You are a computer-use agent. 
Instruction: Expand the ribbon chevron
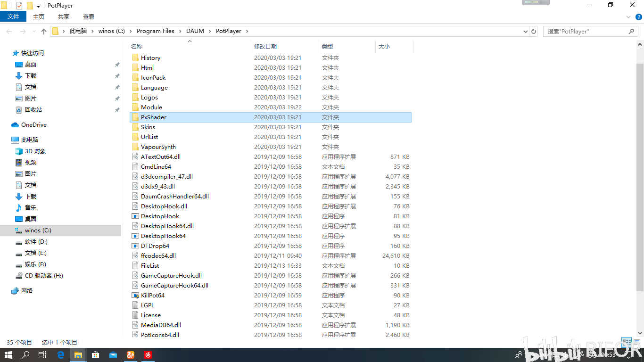coord(628,16)
